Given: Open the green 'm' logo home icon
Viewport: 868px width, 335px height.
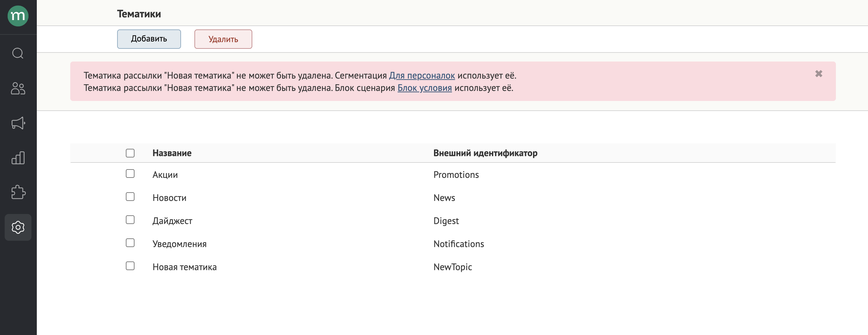Looking at the screenshot, I should tap(18, 16).
